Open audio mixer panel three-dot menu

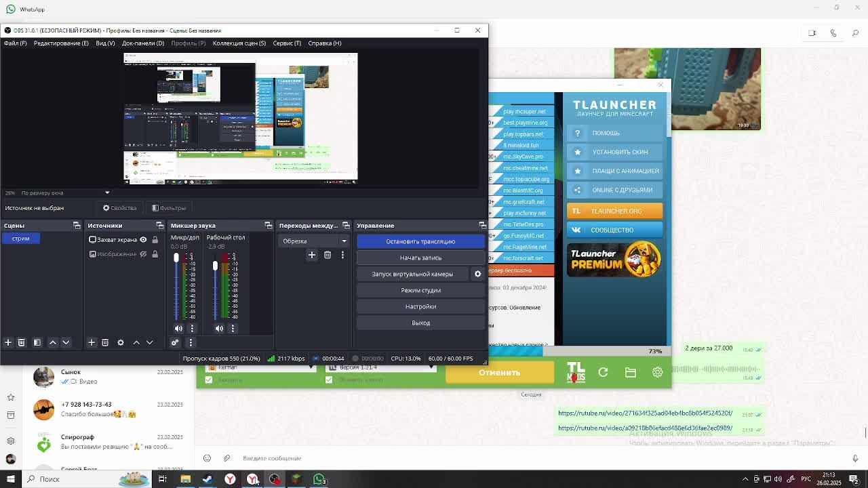(191, 342)
